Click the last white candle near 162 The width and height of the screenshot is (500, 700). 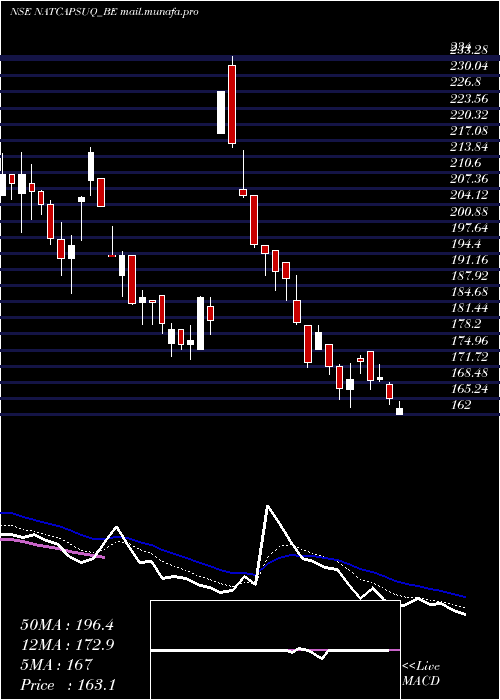click(x=399, y=411)
